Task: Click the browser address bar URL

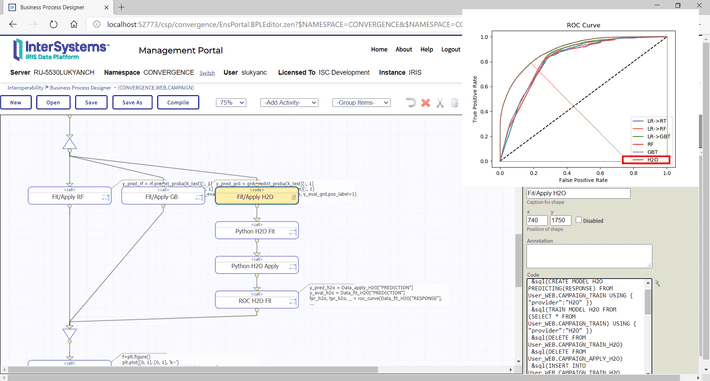Action: tap(284, 24)
